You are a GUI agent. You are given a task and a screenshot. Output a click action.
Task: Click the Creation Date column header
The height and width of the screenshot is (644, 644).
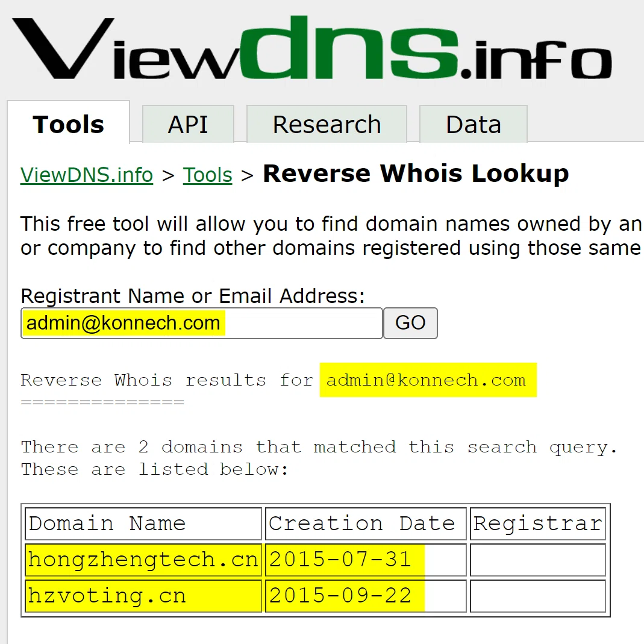[x=366, y=524]
